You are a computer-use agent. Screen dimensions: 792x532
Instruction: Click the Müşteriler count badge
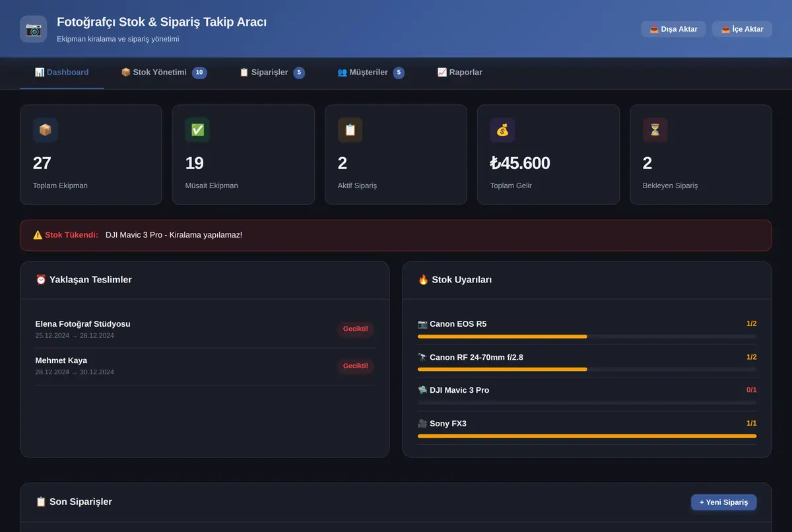(x=399, y=73)
